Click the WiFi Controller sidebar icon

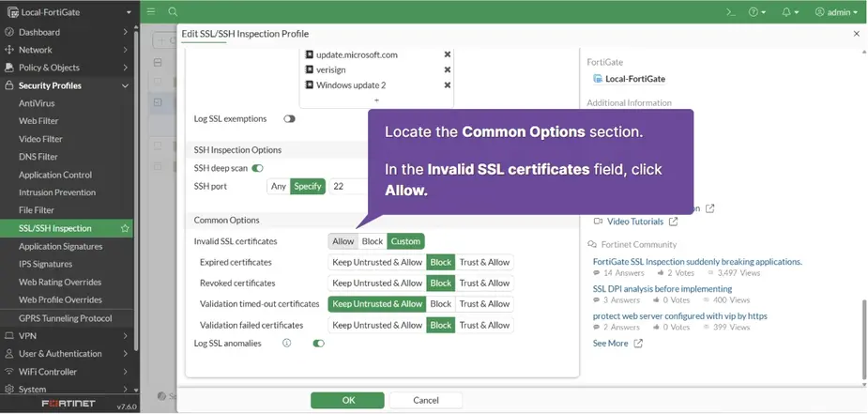point(8,372)
